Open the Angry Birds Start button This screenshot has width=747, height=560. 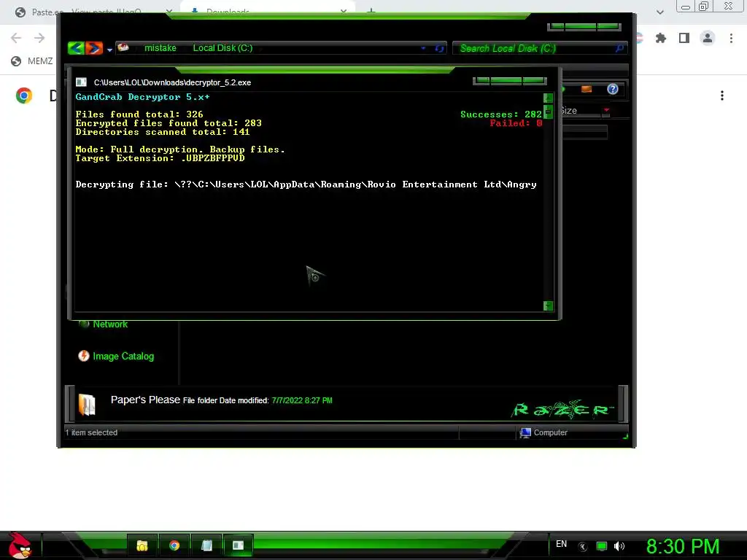point(20,545)
